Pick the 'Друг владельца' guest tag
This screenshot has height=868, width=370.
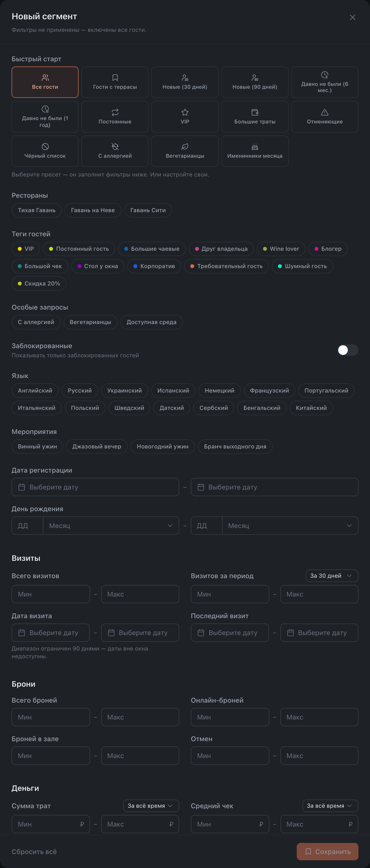221,249
